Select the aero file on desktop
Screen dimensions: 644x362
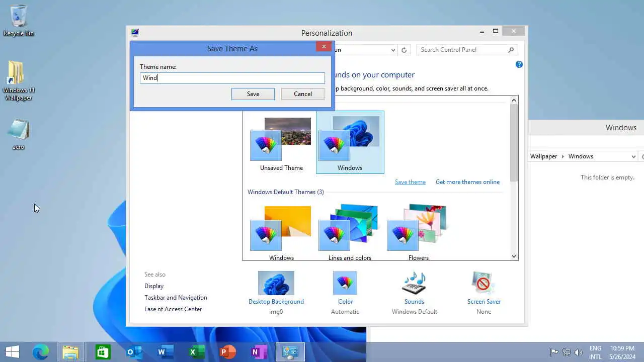19,134
